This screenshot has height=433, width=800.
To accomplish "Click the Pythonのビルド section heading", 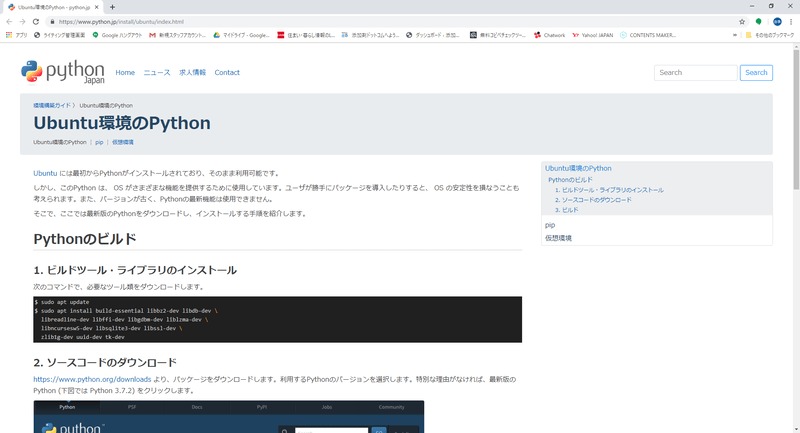I will (x=85, y=239).
